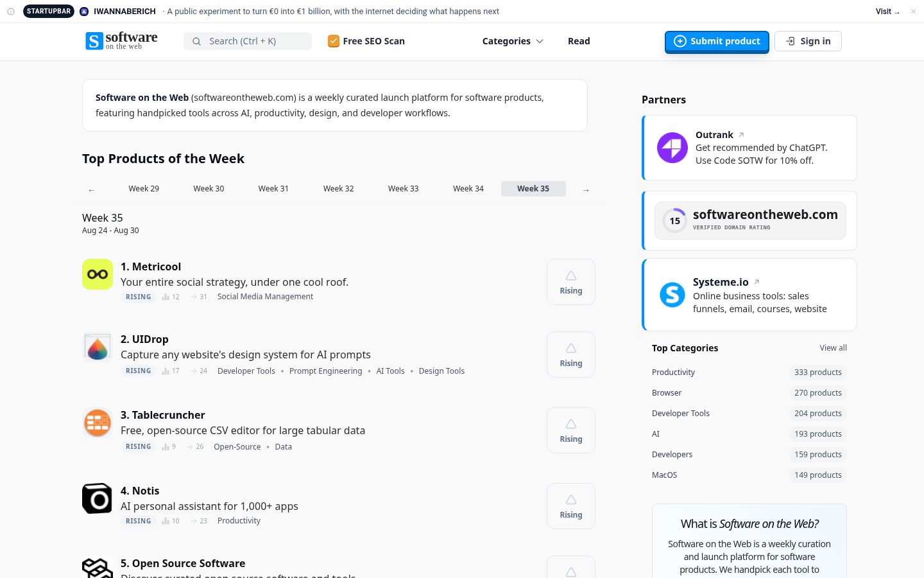
Task: Focus the Search (Ctrl + K) field
Action: pyautogui.click(x=248, y=41)
